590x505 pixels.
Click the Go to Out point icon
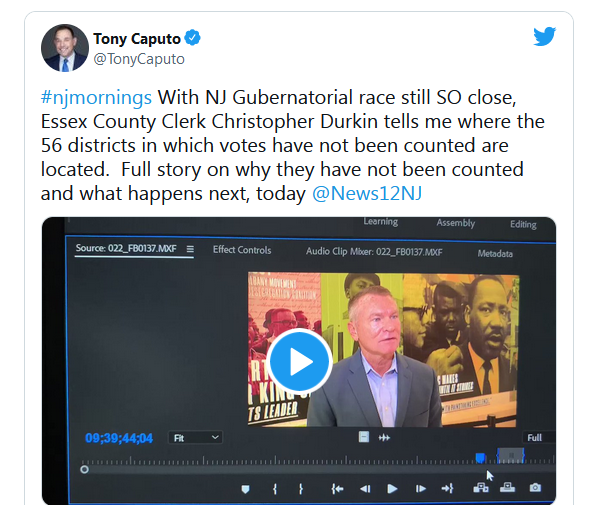click(447, 488)
